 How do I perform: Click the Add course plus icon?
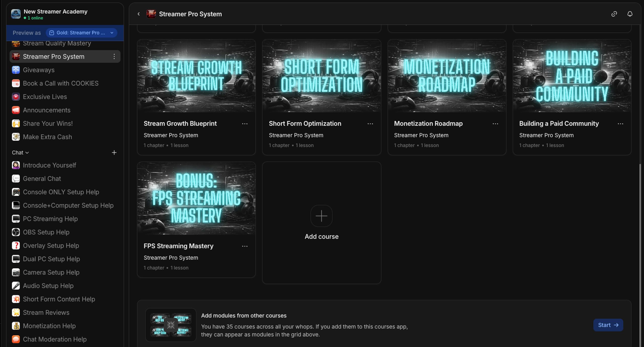click(x=321, y=216)
